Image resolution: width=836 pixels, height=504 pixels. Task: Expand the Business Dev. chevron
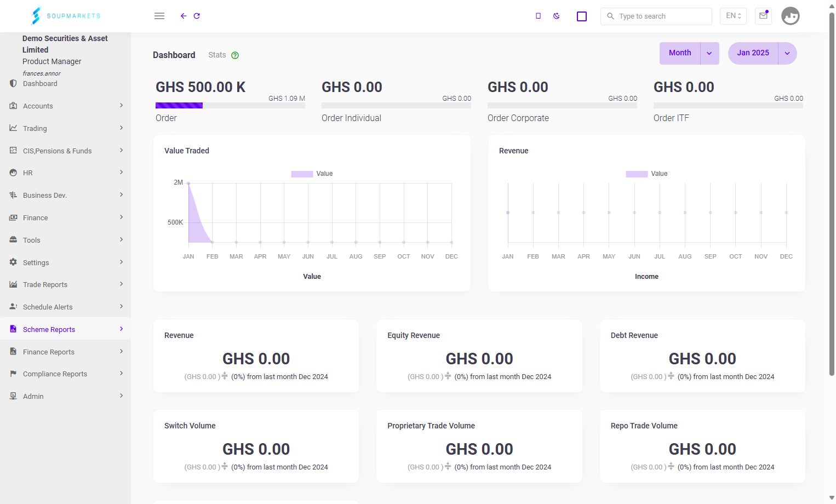click(122, 194)
